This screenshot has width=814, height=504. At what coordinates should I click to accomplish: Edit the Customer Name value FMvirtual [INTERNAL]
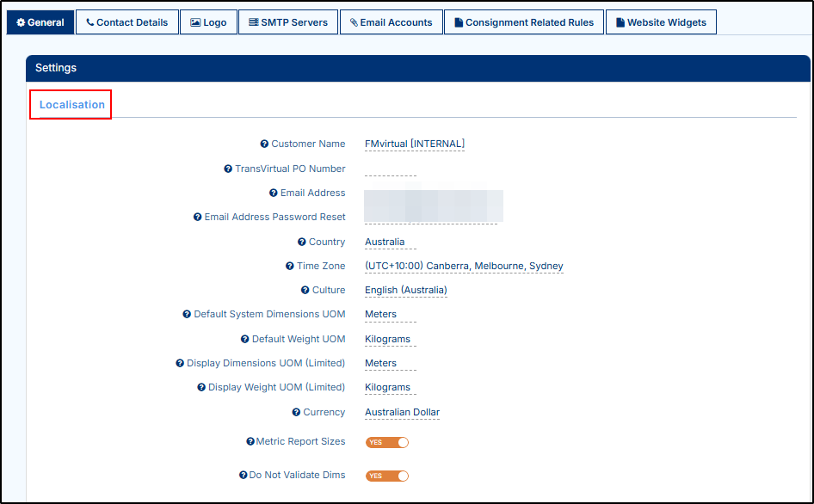tap(414, 144)
